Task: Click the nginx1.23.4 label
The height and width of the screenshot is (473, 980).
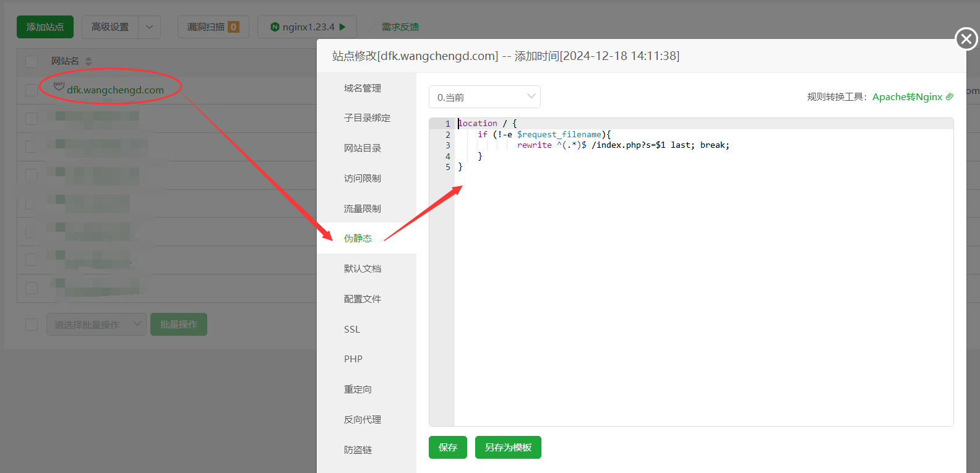Action: (308, 27)
